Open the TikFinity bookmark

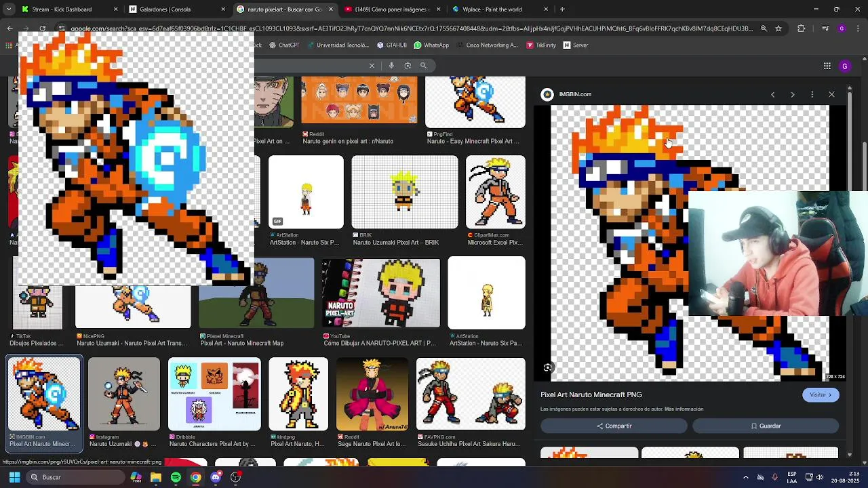(x=540, y=45)
